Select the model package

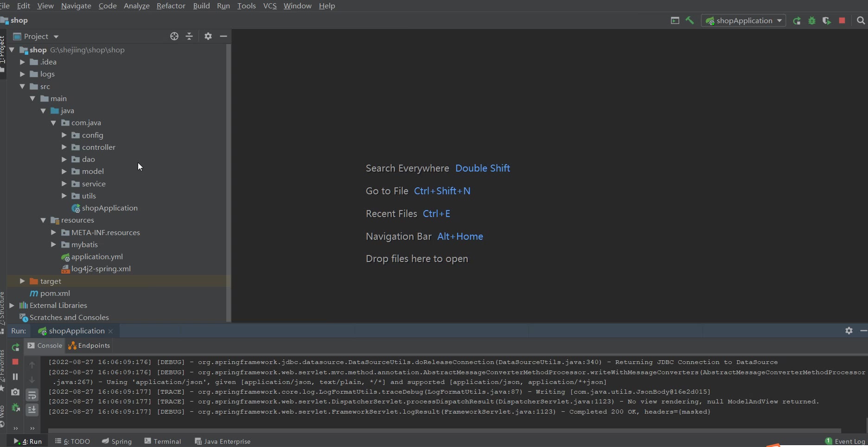(x=88, y=172)
